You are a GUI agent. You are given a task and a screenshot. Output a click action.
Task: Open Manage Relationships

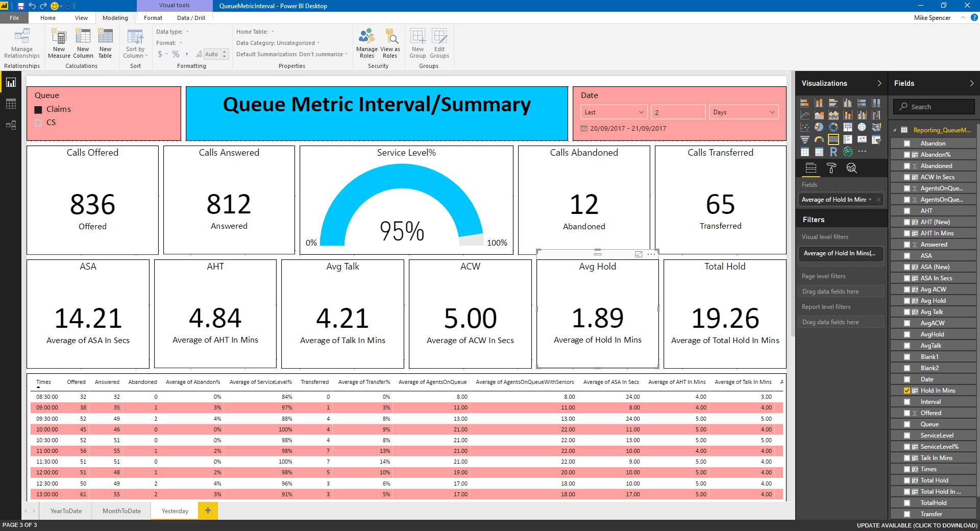[22, 43]
